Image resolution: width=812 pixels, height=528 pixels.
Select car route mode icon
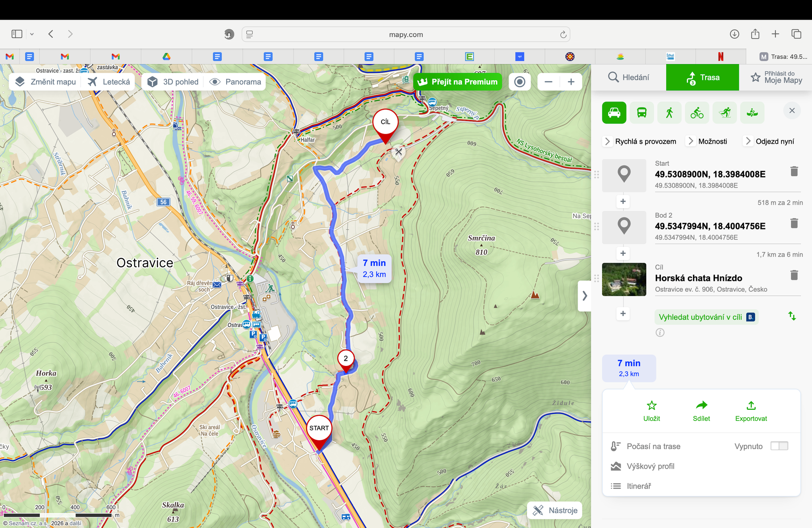point(614,112)
